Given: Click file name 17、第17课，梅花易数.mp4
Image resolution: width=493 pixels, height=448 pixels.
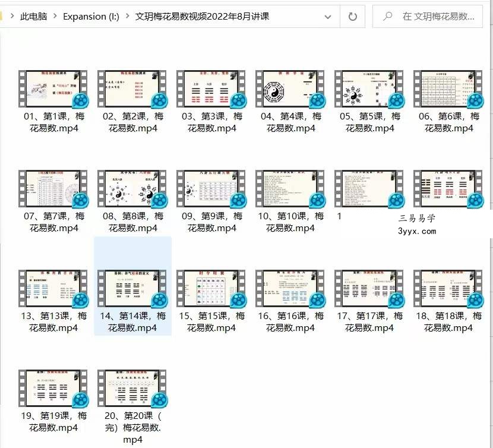Looking at the screenshot, I should tap(369, 322).
